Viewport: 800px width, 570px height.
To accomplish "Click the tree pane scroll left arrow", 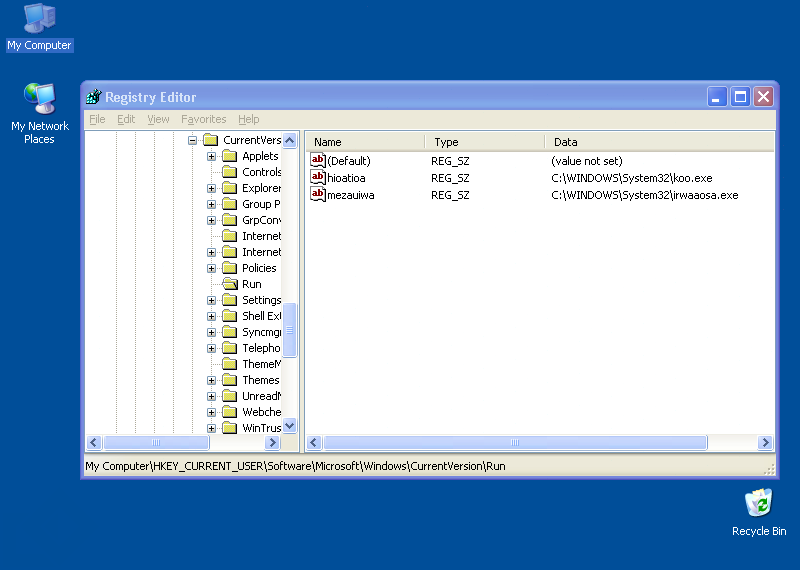I will [x=94, y=442].
